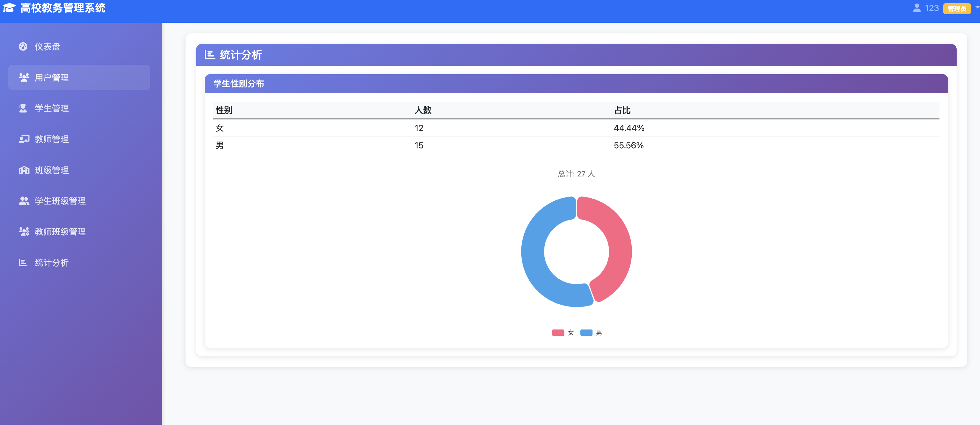The width and height of the screenshot is (980, 425).
Task: Click the teacher-class management users-cog icon
Action: [x=24, y=231]
